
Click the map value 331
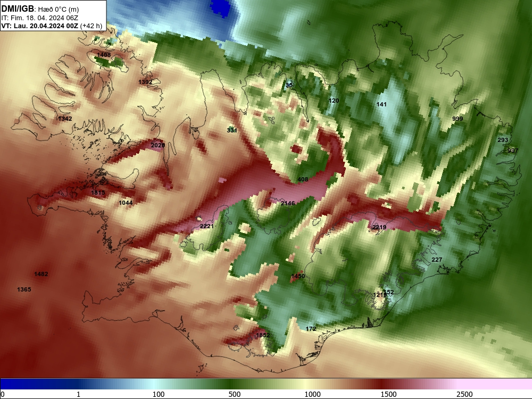232,130
